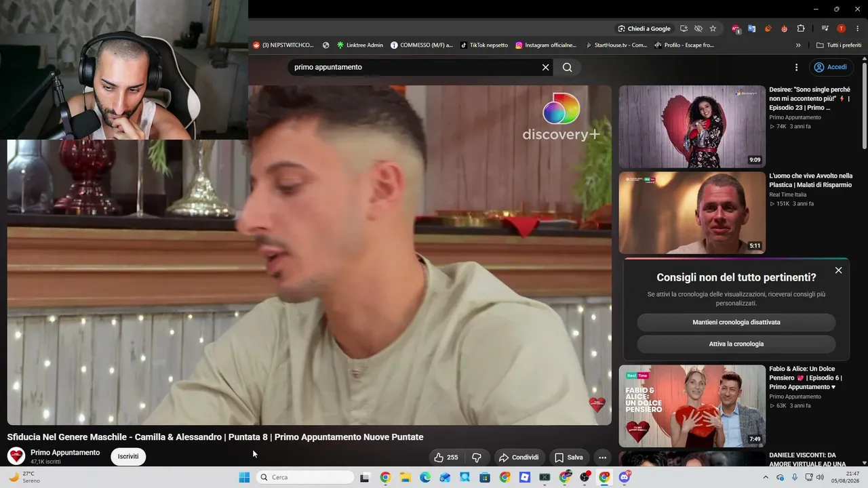
Task: Choose 'Mantieni cronologia disattivata'
Action: [x=736, y=323]
